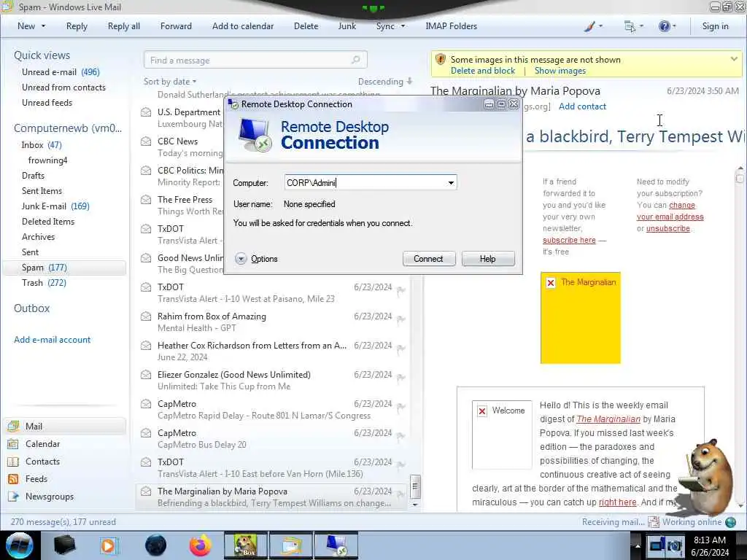Open the Junk E-mail folder
The height and width of the screenshot is (560, 747).
[x=55, y=206]
